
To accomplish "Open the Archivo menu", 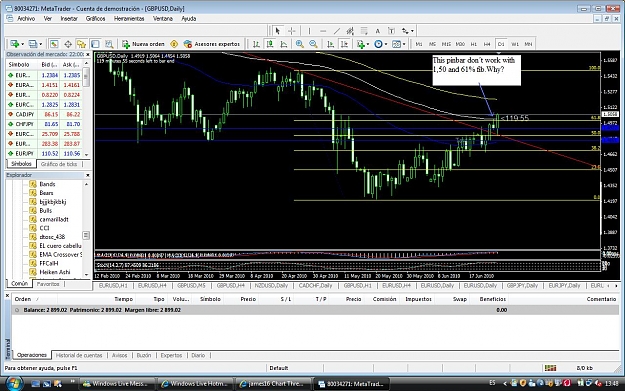I will tap(26, 18).
